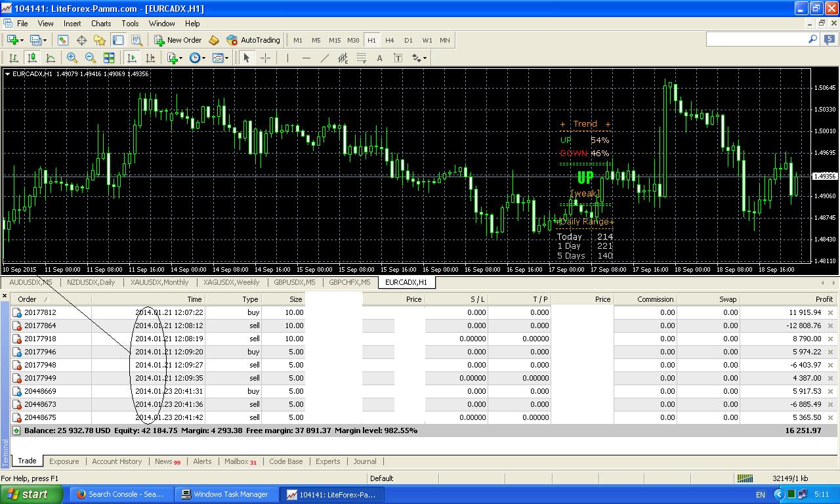Switch to candlestick chart mode
This screenshot has width=840, height=504.
coord(31,58)
